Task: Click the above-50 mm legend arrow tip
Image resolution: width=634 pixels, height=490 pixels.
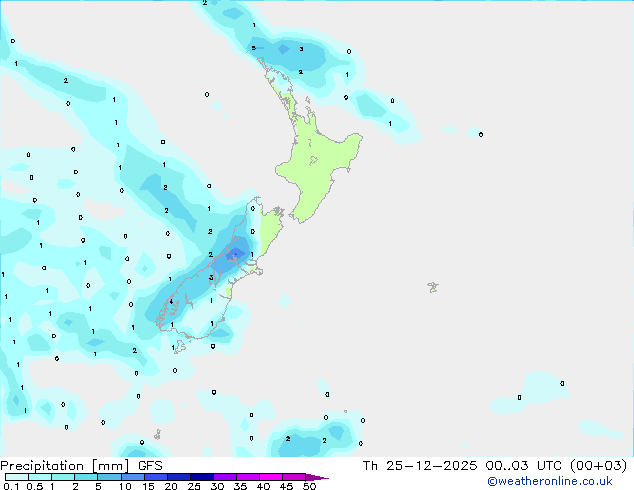Action: tap(317, 477)
